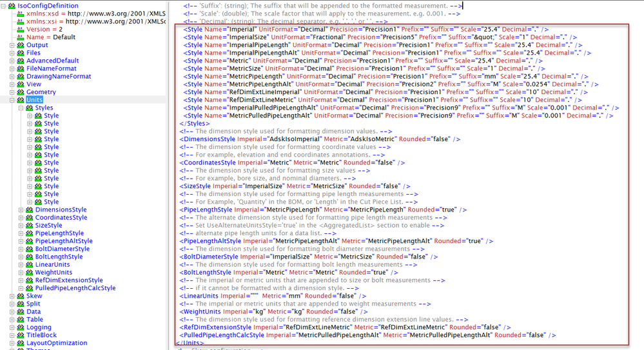Expand the Split tree node
This screenshot has height=350, width=644.
[12, 304]
